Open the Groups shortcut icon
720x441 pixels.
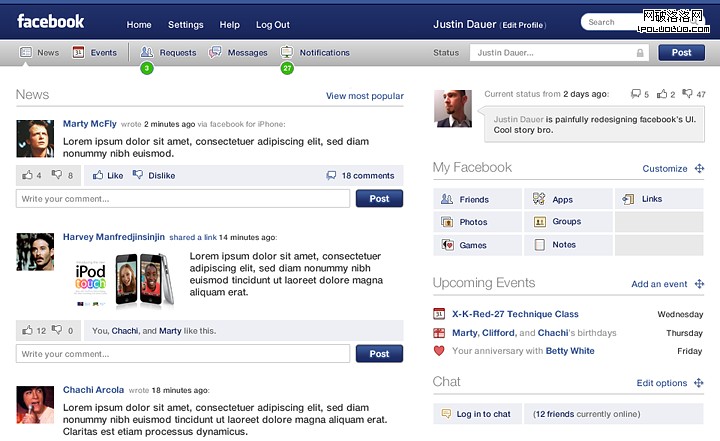(x=540, y=222)
